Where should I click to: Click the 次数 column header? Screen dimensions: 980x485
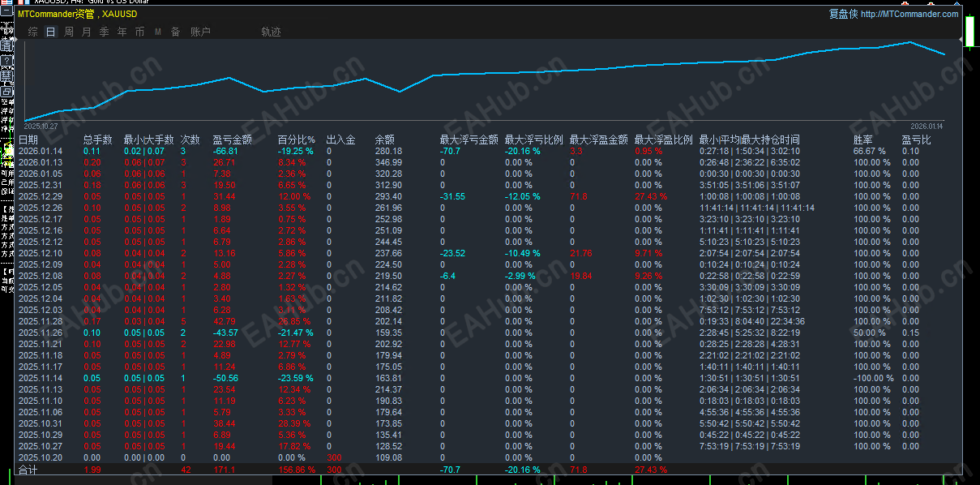(190, 139)
